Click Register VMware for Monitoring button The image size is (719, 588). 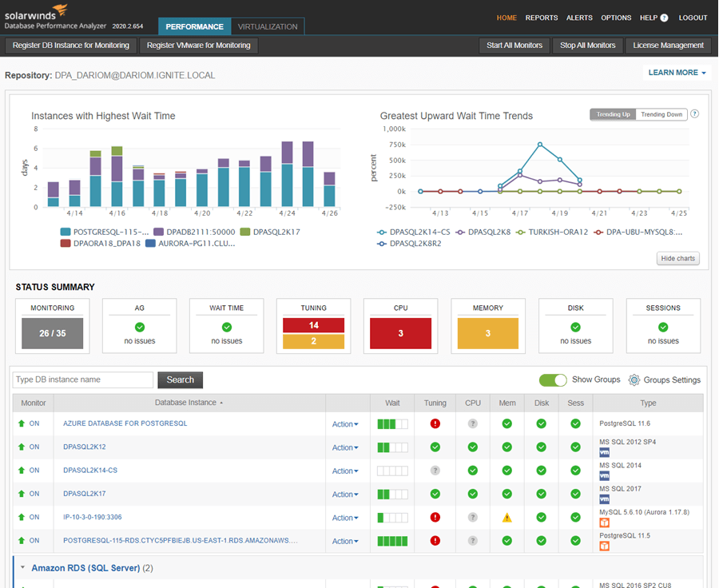coord(199,46)
